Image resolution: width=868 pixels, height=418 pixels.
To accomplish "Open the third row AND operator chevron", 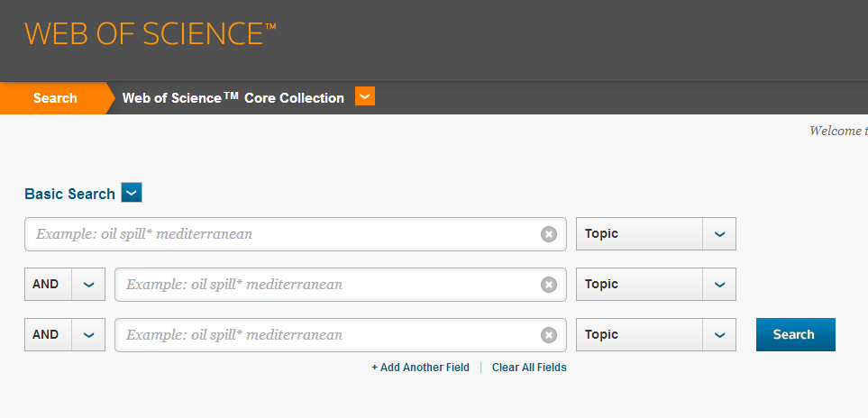I will pyautogui.click(x=88, y=335).
